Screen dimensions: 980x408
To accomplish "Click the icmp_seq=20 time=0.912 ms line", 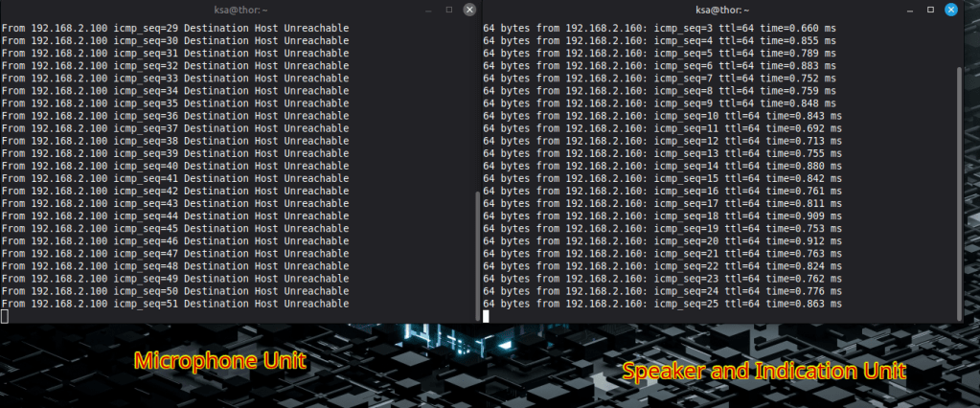I will [x=661, y=241].
